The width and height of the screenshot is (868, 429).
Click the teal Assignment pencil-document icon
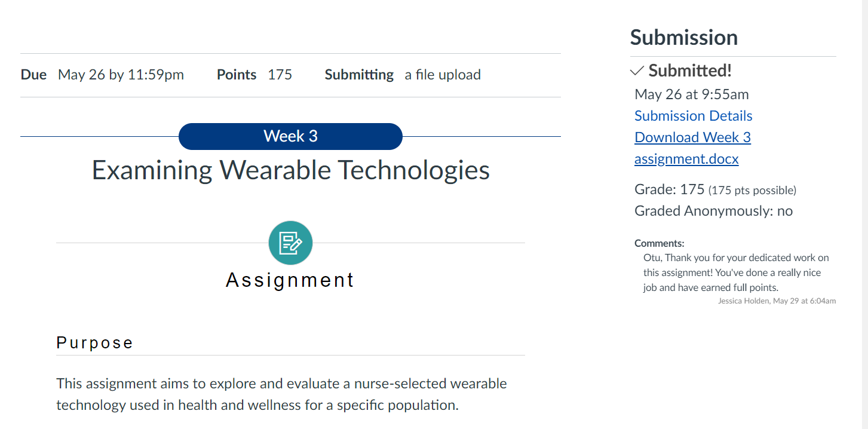(290, 243)
